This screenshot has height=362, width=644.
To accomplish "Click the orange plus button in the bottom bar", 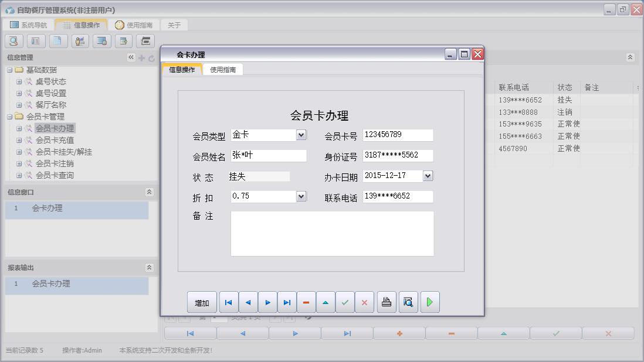I will [x=399, y=333].
